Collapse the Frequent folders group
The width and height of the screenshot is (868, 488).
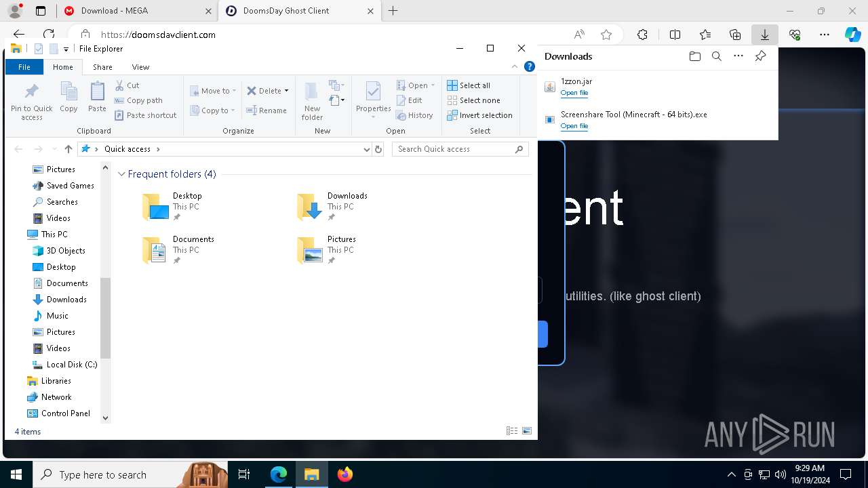122,174
